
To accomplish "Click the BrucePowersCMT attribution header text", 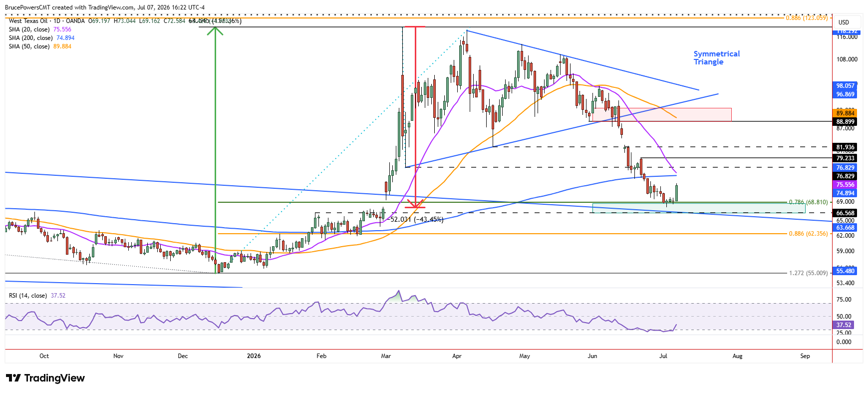I will coord(105,7).
